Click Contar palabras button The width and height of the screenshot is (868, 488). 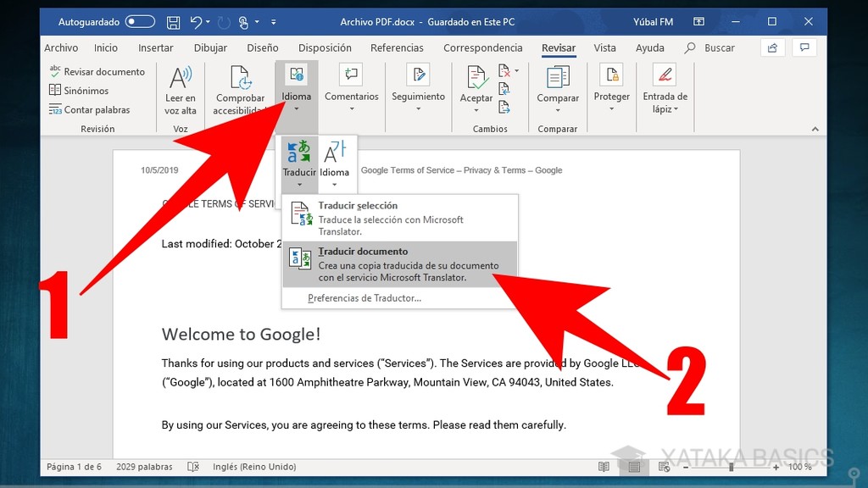pos(90,110)
